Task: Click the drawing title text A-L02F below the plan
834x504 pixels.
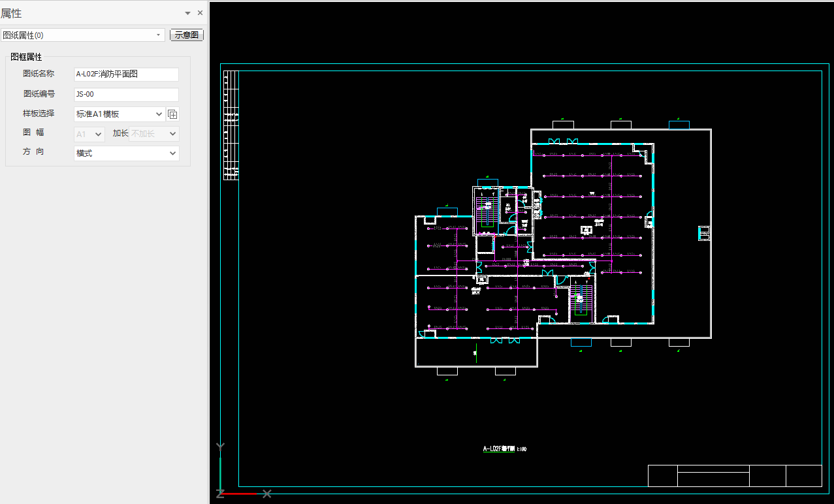Action: 504,449
